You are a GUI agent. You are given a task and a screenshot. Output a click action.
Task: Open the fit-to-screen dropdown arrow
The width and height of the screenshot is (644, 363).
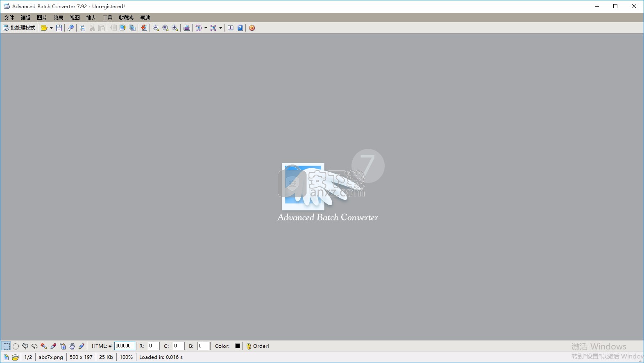pos(220,28)
